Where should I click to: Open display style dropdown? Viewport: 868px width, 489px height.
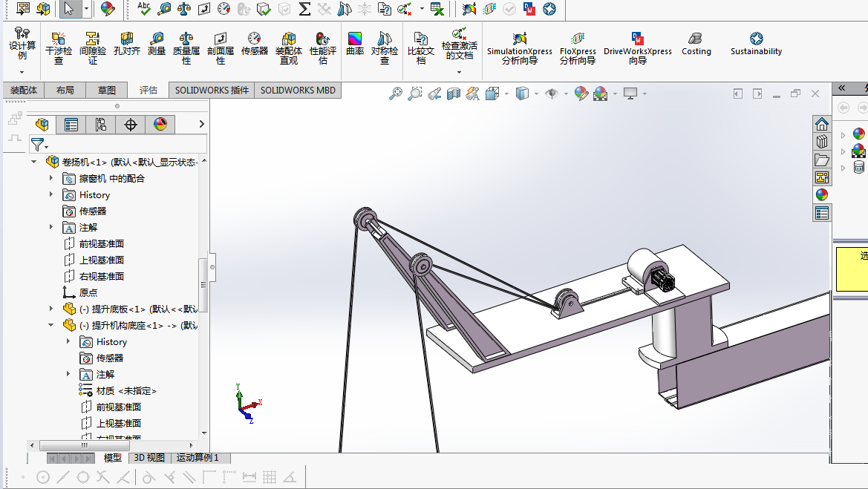click(x=536, y=94)
